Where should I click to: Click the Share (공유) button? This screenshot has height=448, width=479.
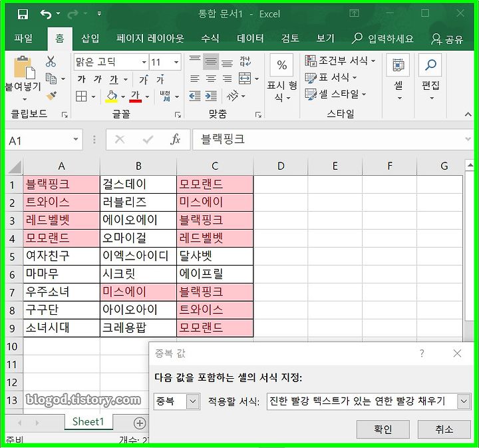447,39
